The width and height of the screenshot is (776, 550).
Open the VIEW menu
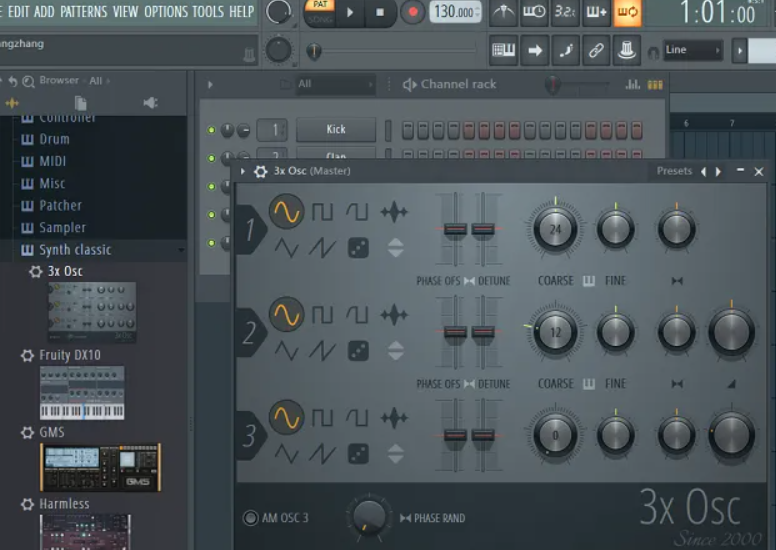click(125, 11)
